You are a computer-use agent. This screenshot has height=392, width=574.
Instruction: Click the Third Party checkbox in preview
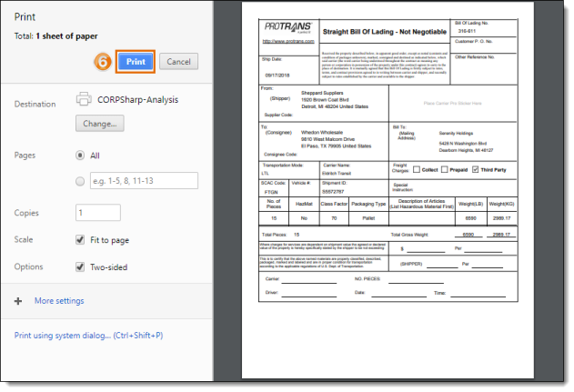(x=474, y=169)
